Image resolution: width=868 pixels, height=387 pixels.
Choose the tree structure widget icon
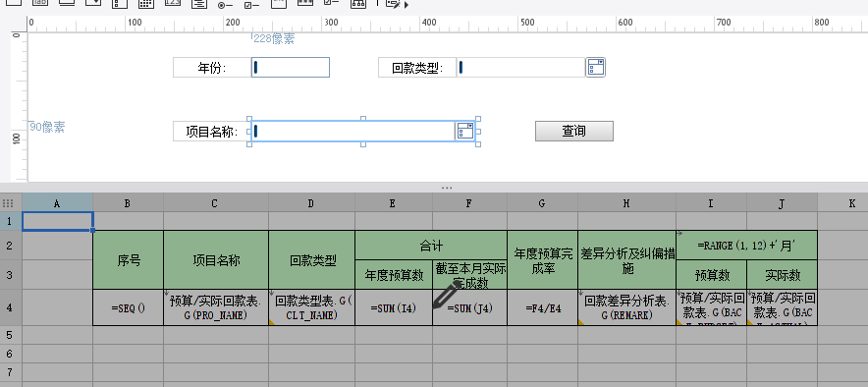point(358,3)
